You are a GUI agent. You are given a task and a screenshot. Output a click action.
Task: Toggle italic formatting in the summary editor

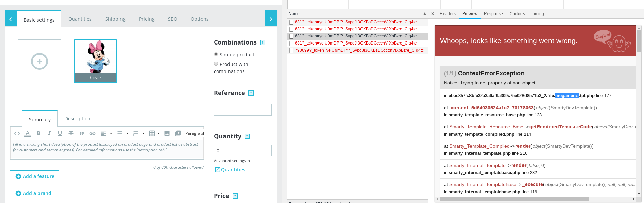click(49, 133)
